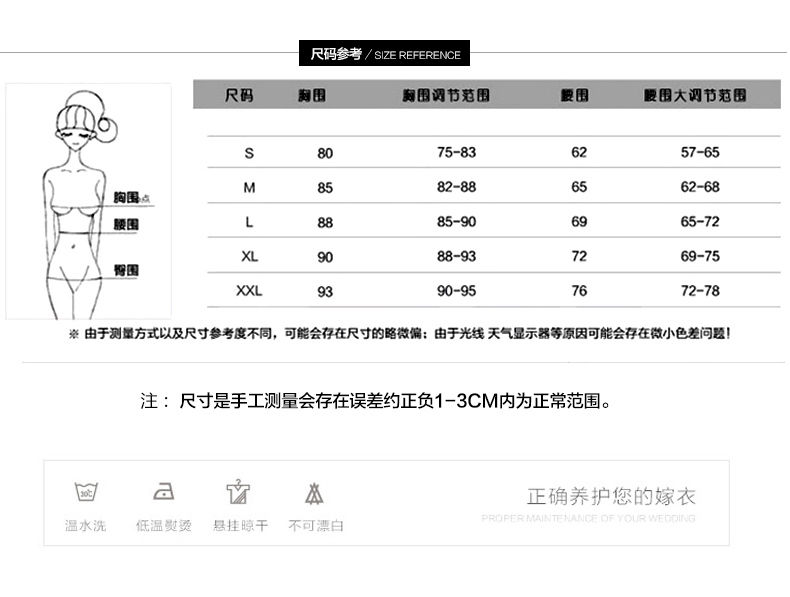Click bust range 88-93

click(x=456, y=256)
